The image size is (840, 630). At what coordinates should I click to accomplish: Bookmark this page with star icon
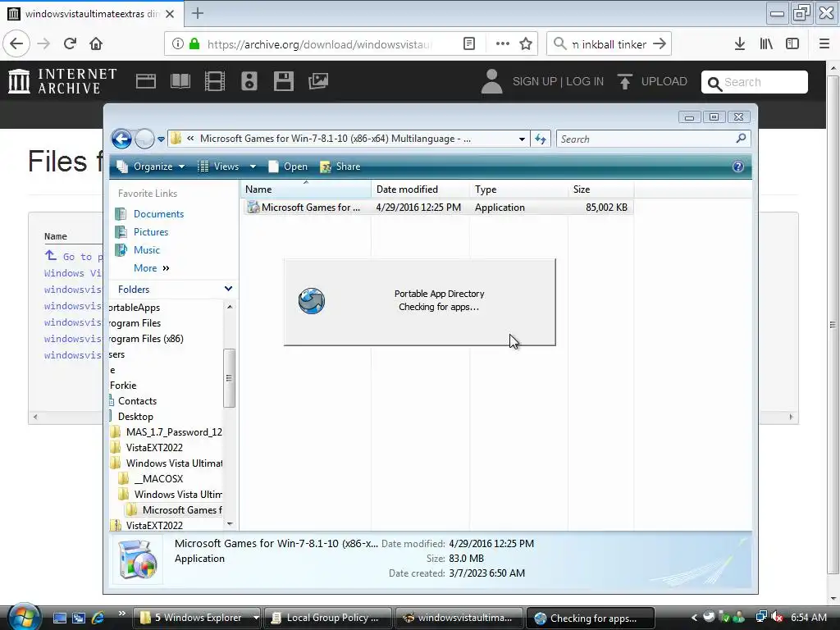tap(526, 44)
